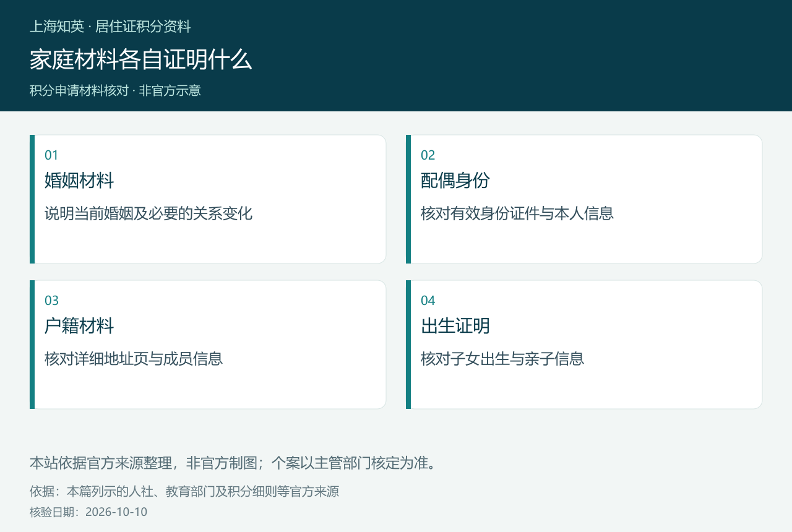Select the card number 01
The image size is (792, 532).
51,155
